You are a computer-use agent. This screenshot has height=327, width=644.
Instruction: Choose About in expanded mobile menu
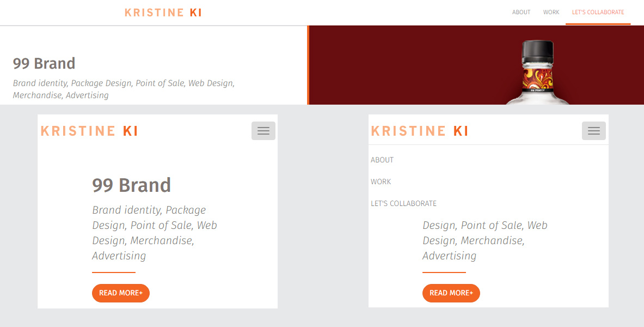click(382, 160)
